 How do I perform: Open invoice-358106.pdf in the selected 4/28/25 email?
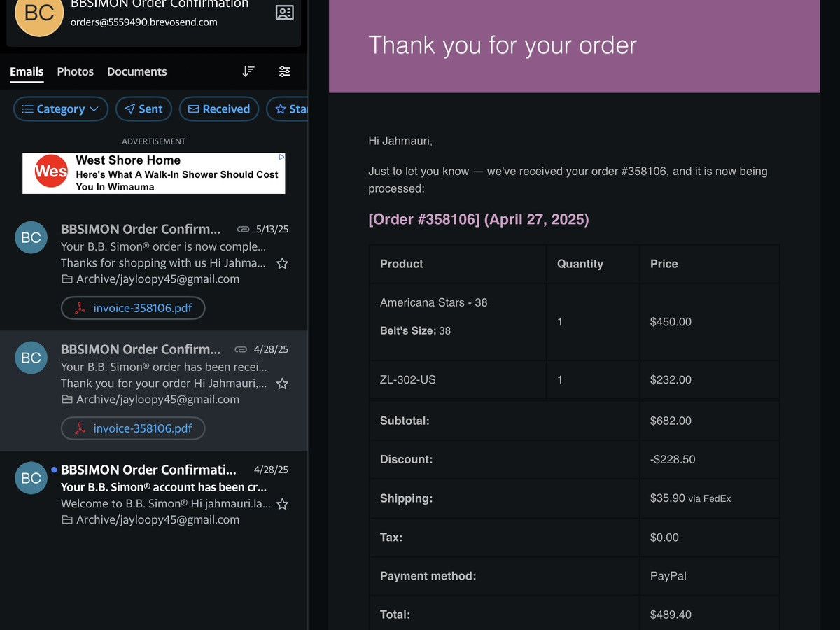pyautogui.click(x=133, y=428)
